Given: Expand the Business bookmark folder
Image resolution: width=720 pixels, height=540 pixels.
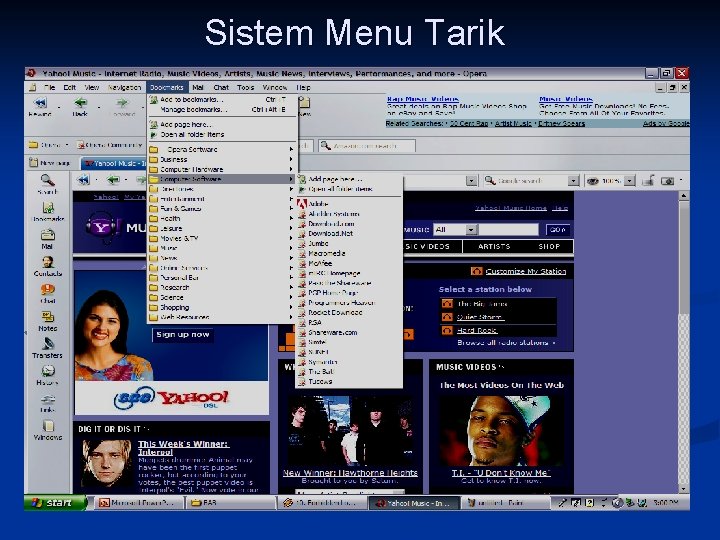Looking at the screenshot, I should pos(221,159).
